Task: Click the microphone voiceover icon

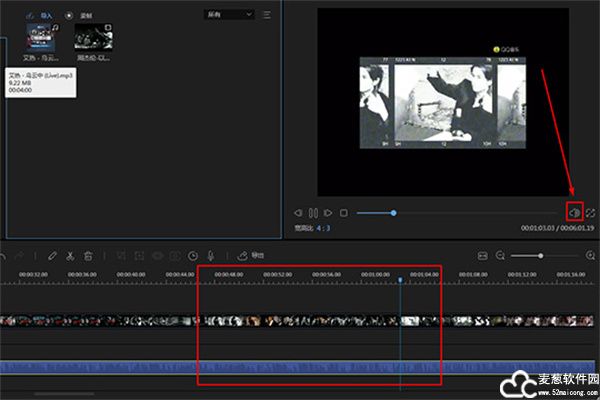Action: pos(211,256)
